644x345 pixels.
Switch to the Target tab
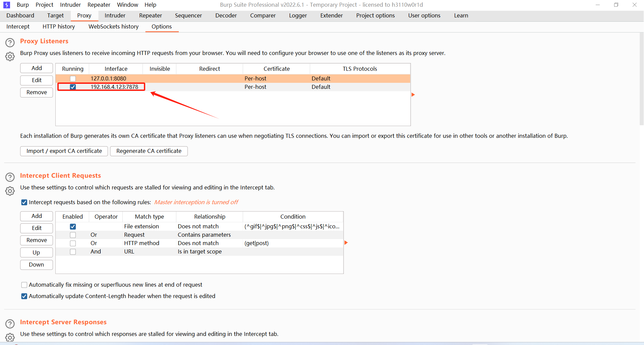pos(55,15)
